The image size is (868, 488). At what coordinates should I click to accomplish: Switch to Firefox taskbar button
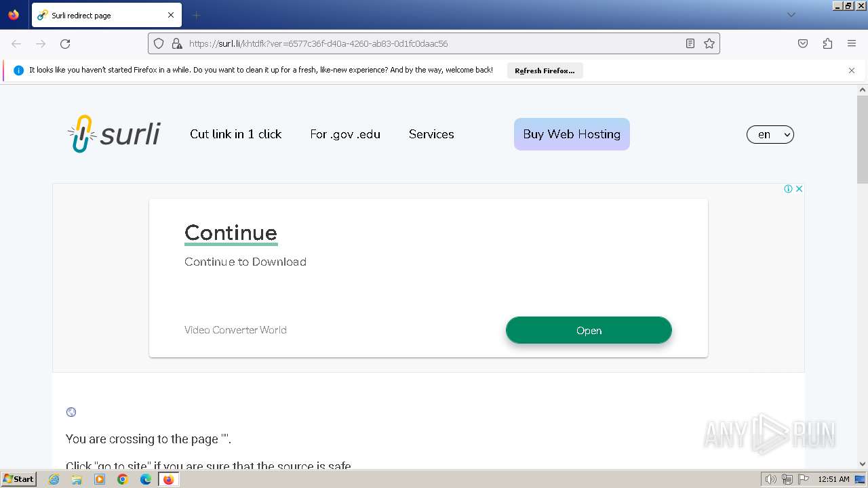click(x=169, y=479)
